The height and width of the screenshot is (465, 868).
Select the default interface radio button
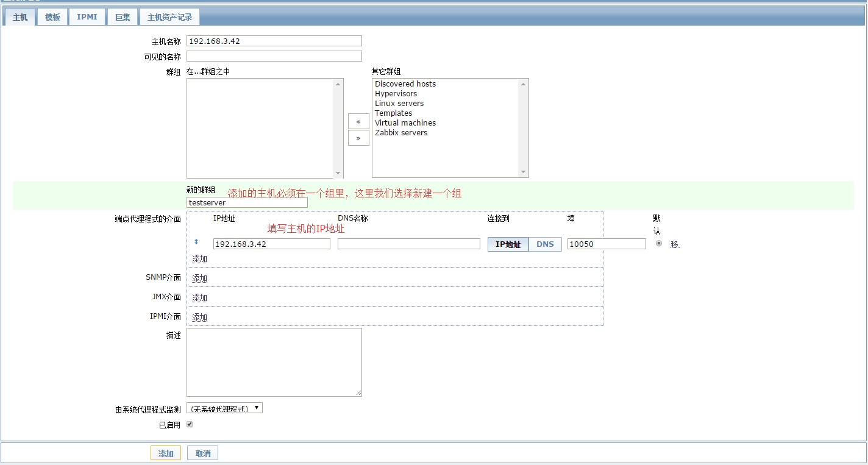tap(659, 243)
